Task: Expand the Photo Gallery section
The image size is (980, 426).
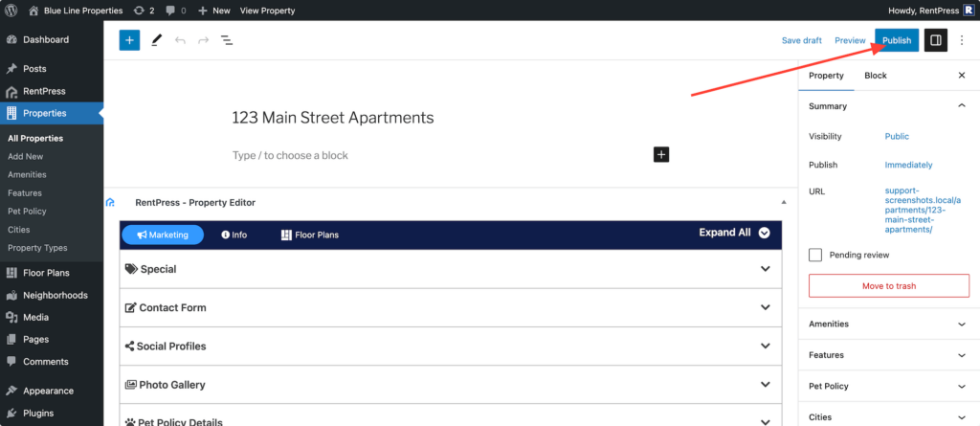Action: (451, 385)
